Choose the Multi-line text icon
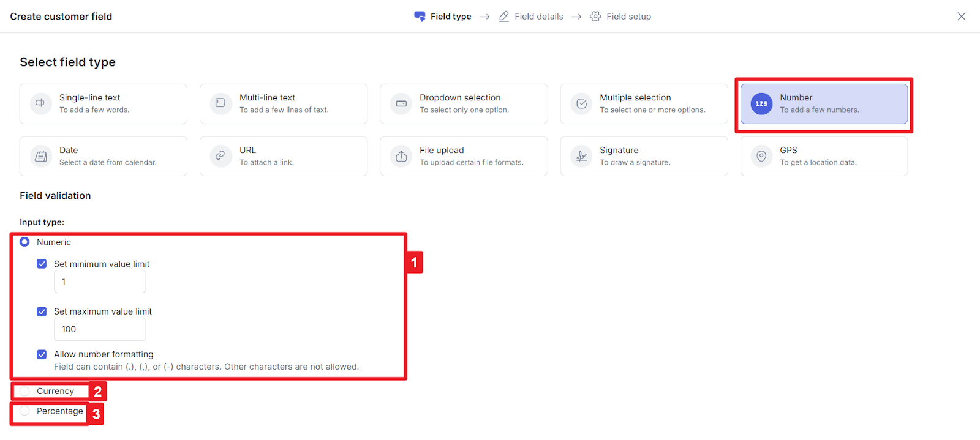The image size is (980, 440). tap(221, 103)
